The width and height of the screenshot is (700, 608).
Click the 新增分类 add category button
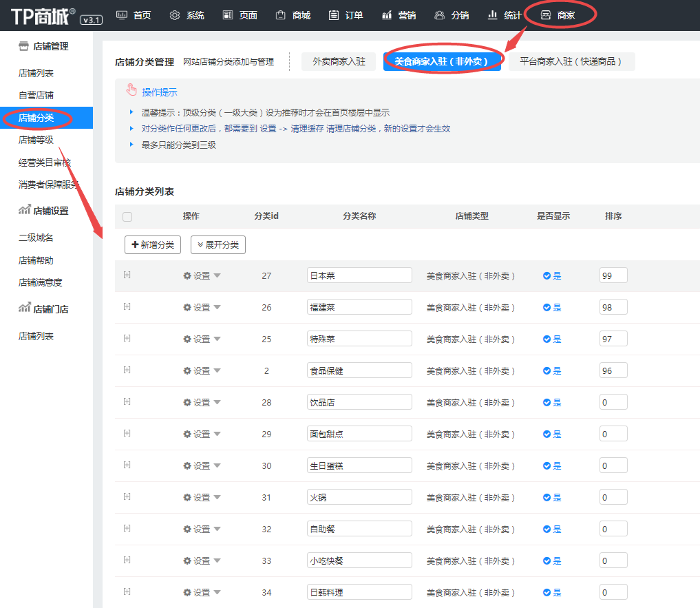pyautogui.click(x=152, y=244)
